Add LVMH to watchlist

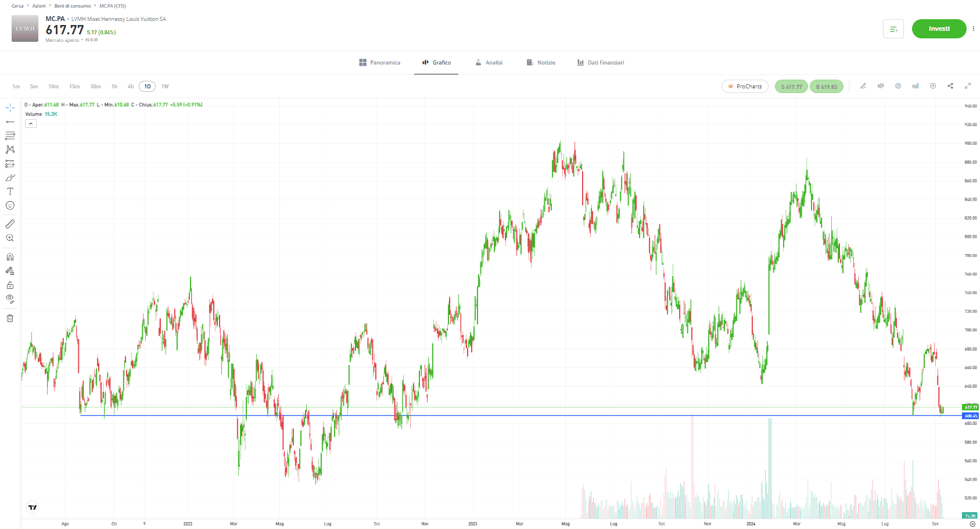[x=893, y=29]
